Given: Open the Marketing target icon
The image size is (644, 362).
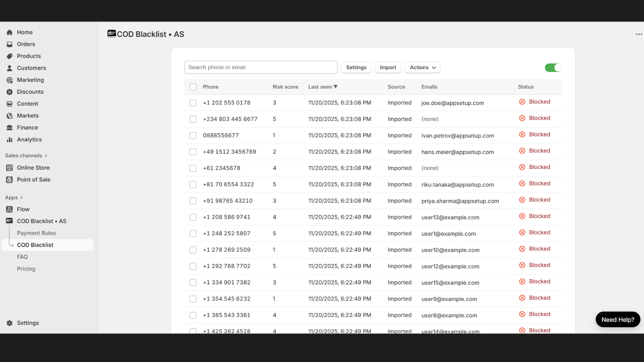Looking at the screenshot, I should click(x=10, y=80).
